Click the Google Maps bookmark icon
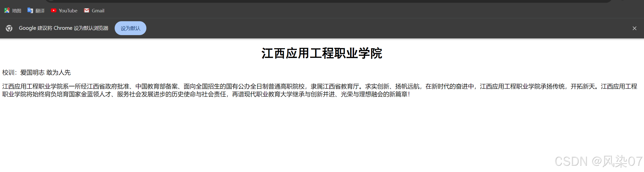 7,10
